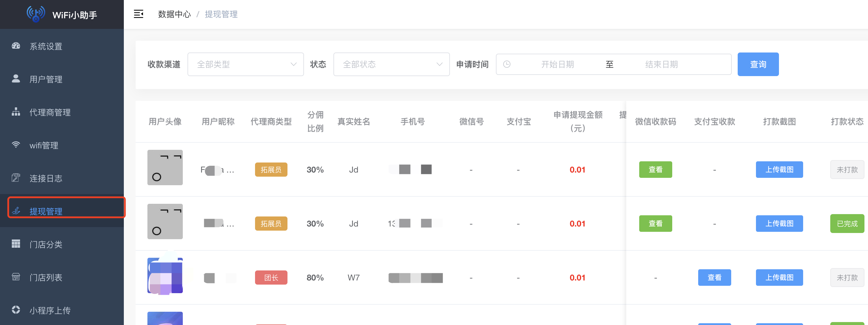The width and height of the screenshot is (868, 325).
Task: Click 上传截图 in the 未打款 拓展员 row
Action: tap(779, 170)
